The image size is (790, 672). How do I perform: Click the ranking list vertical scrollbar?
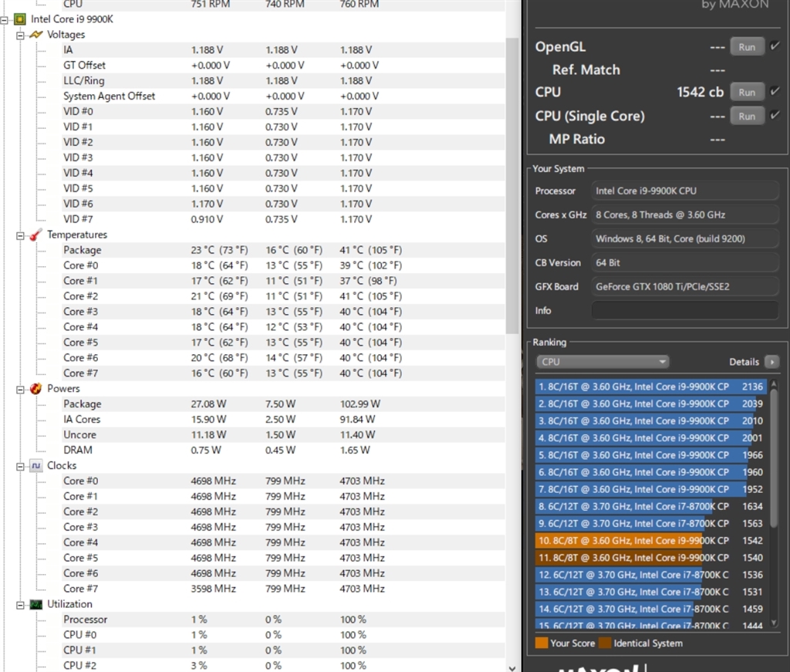(774, 458)
